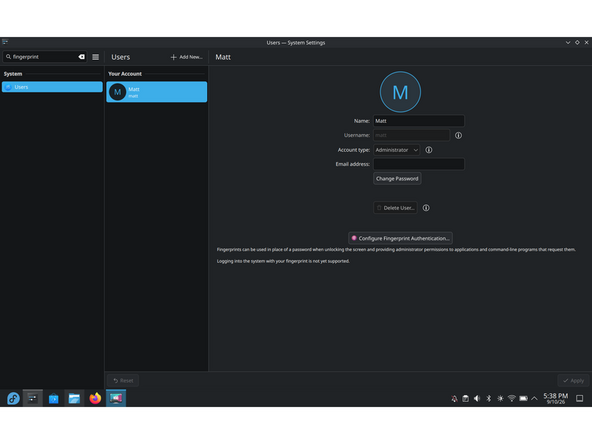Open the clipboard tray icon
The image size is (592, 444).
coord(466,399)
